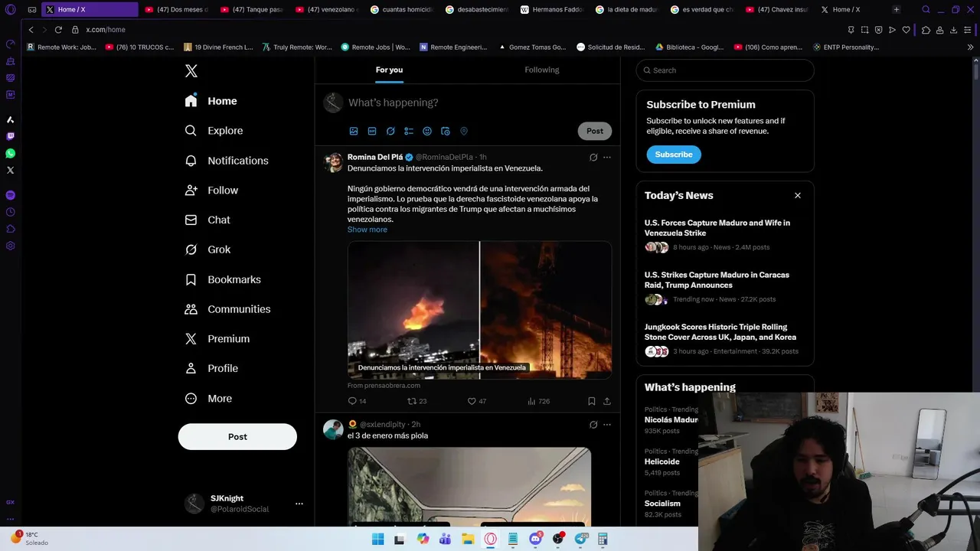Open new browser tab plus button

coord(897,10)
